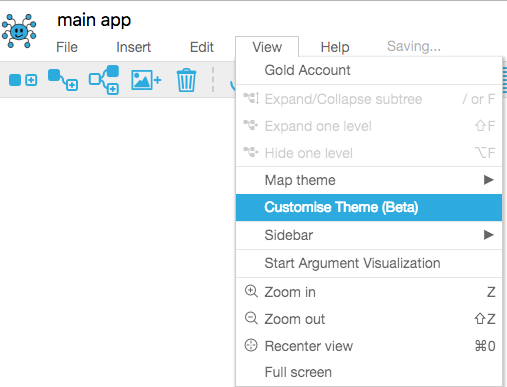This screenshot has width=507, height=387.
Task: Open the Insert menu
Action: 133,47
